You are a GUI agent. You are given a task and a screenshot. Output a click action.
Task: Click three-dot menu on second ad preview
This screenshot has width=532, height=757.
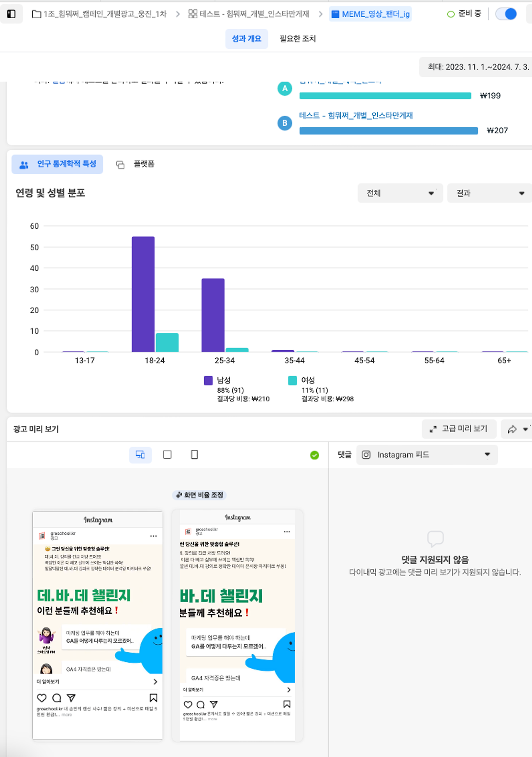[x=287, y=532]
